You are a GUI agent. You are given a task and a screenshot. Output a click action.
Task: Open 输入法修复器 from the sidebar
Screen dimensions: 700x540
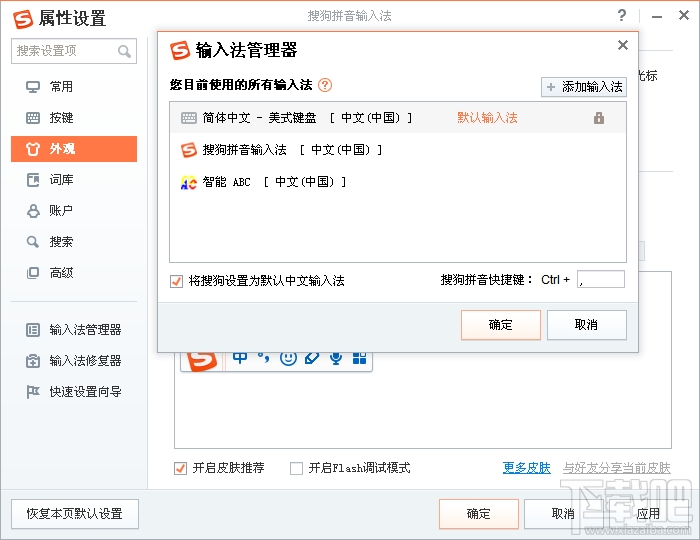[x=74, y=361]
